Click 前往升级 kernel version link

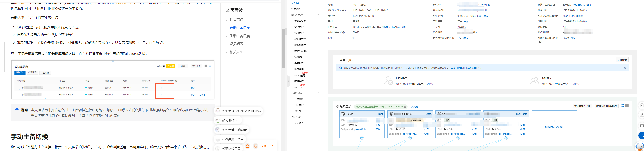[402, 27]
